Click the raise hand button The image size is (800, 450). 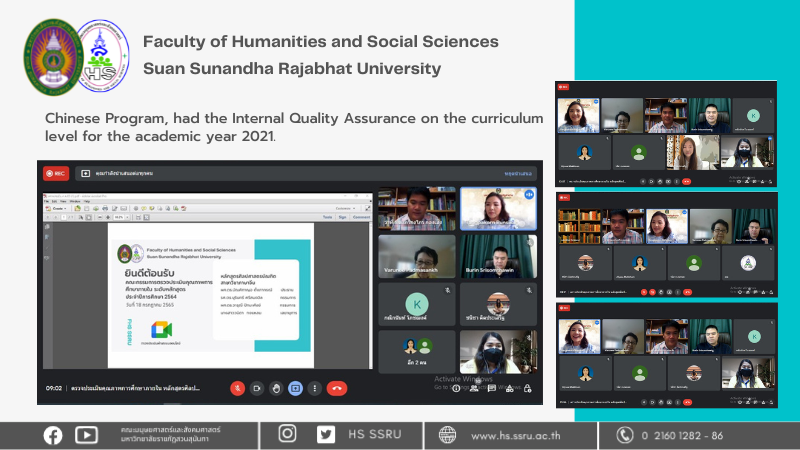click(x=276, y=387)
